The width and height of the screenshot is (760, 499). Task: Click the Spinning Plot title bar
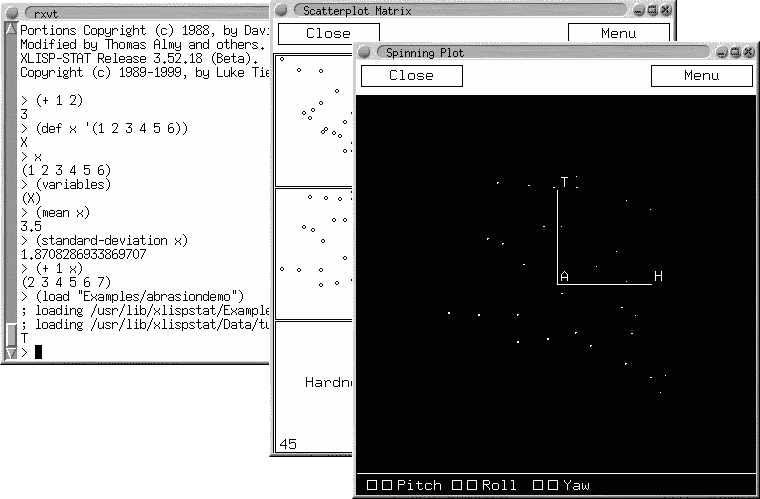[543, 52]
